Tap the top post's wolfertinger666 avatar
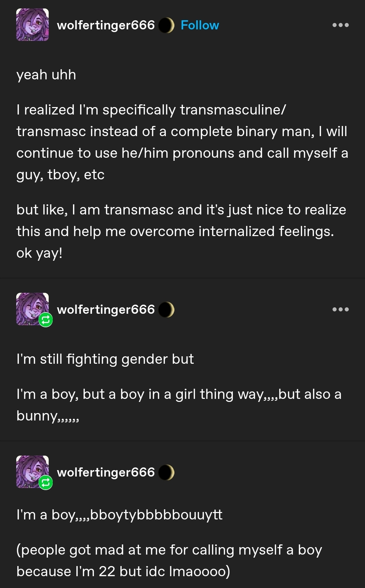This screenshot has height=588, width=365. 32,25
